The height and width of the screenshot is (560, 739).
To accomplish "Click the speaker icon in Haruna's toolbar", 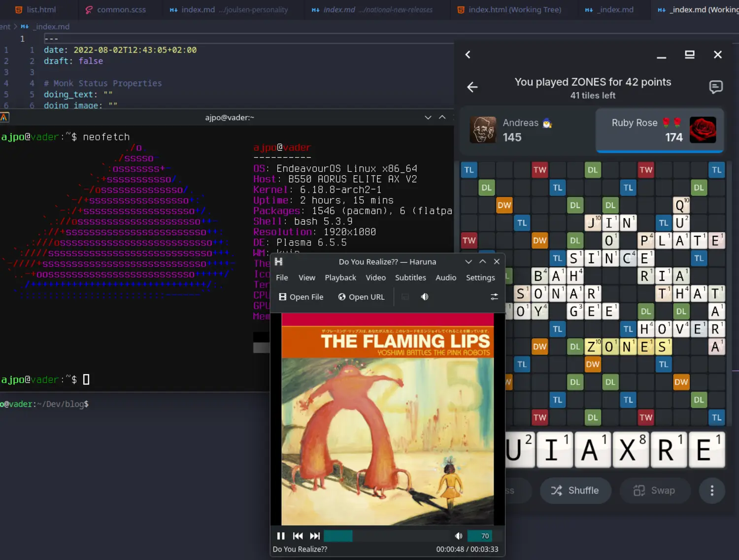I will pos(424,296).
